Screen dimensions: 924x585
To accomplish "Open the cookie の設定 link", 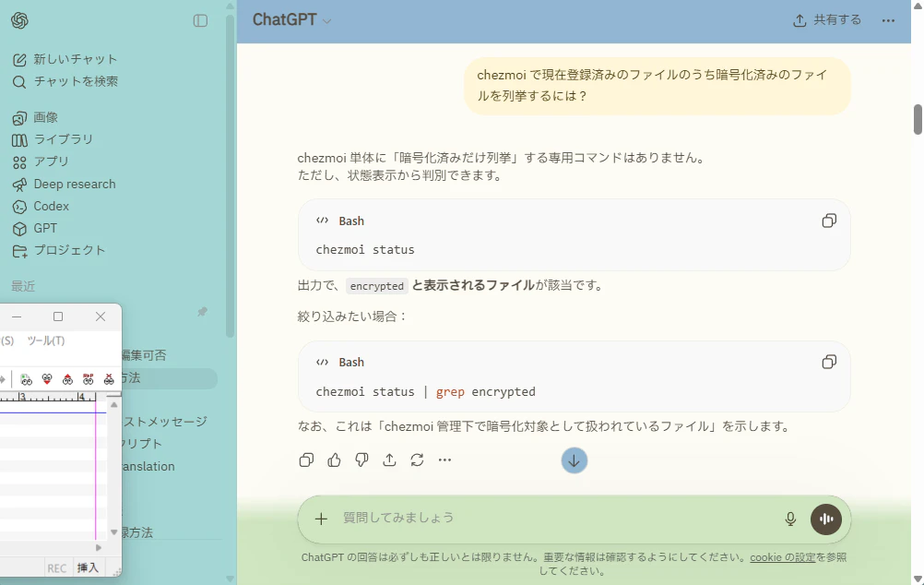I will click(x=783, y=557).
